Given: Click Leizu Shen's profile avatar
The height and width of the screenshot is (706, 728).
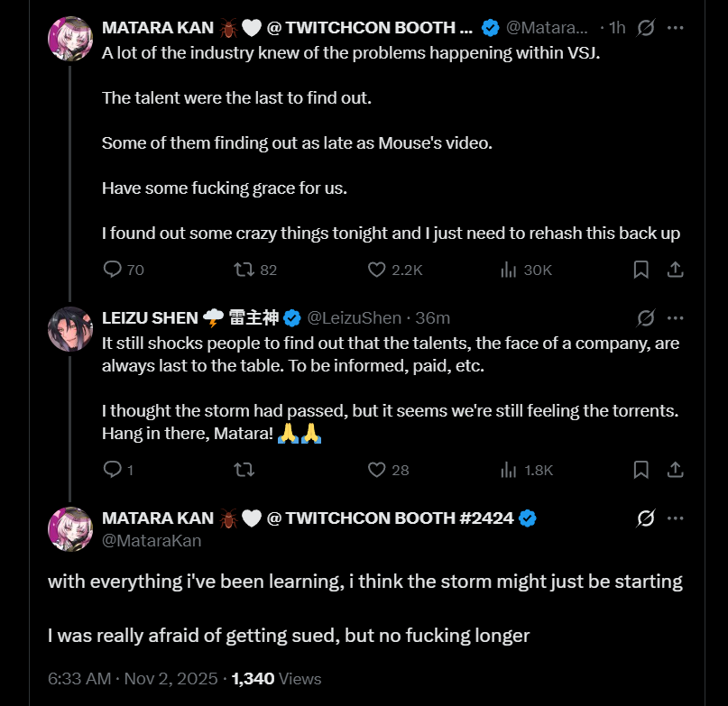Looking at the screenshot, I should tap(70, 329).
